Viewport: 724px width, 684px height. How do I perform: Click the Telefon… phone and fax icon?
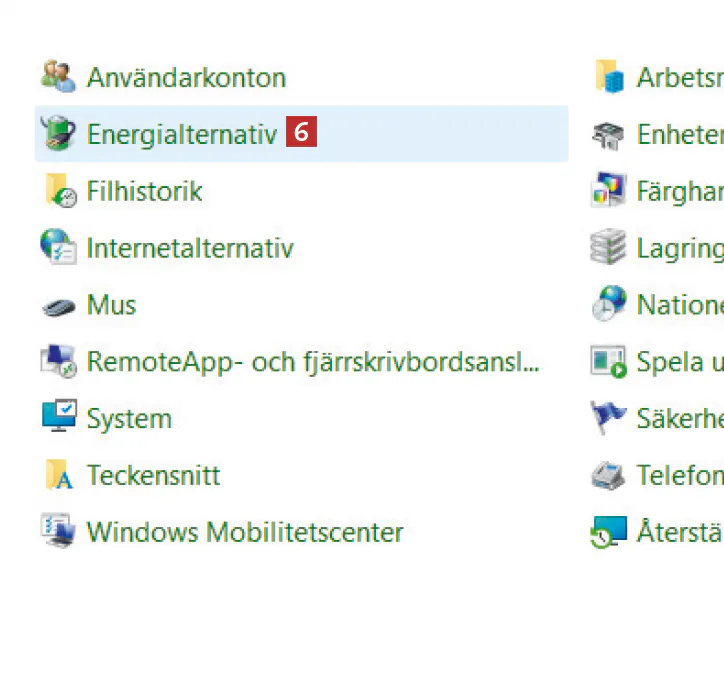tap(608, 475)
